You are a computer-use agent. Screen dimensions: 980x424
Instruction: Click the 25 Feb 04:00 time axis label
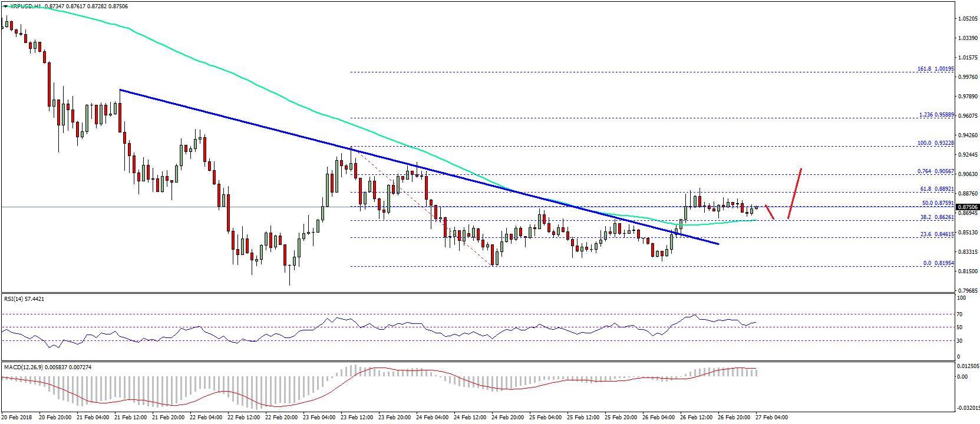[546, 418]
